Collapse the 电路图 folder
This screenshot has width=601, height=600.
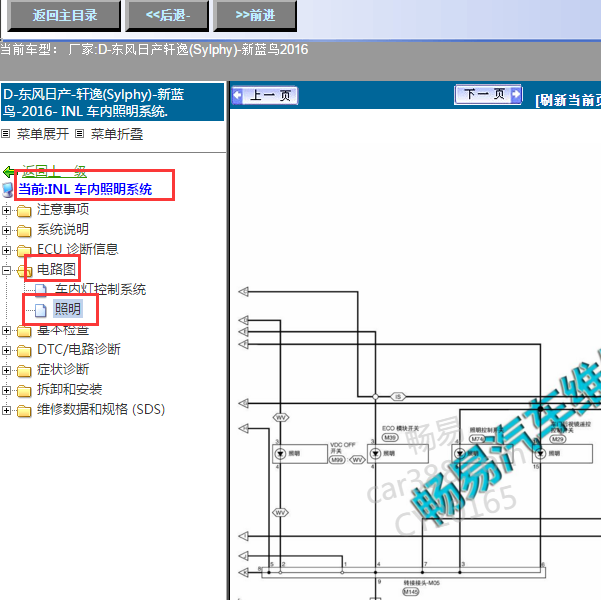(6, 270)
